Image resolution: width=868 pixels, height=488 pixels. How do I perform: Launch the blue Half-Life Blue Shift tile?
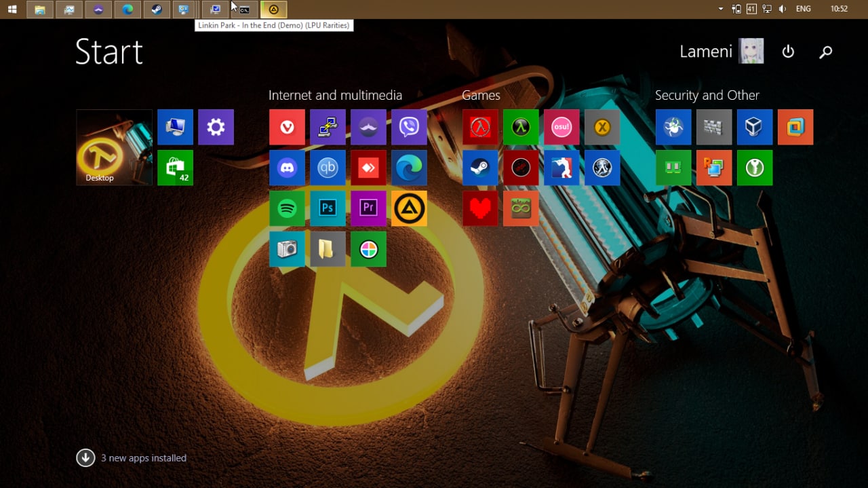[x=602, y=168]
